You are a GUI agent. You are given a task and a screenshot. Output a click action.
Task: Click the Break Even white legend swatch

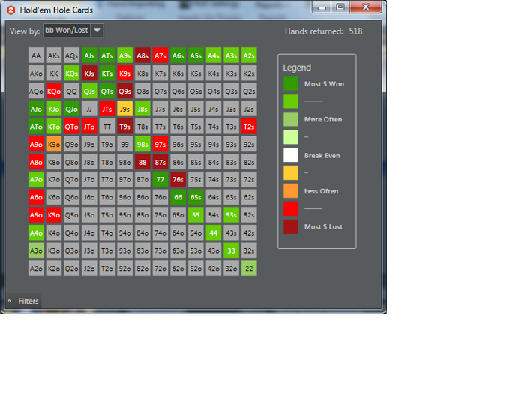[x=291, y=155]
